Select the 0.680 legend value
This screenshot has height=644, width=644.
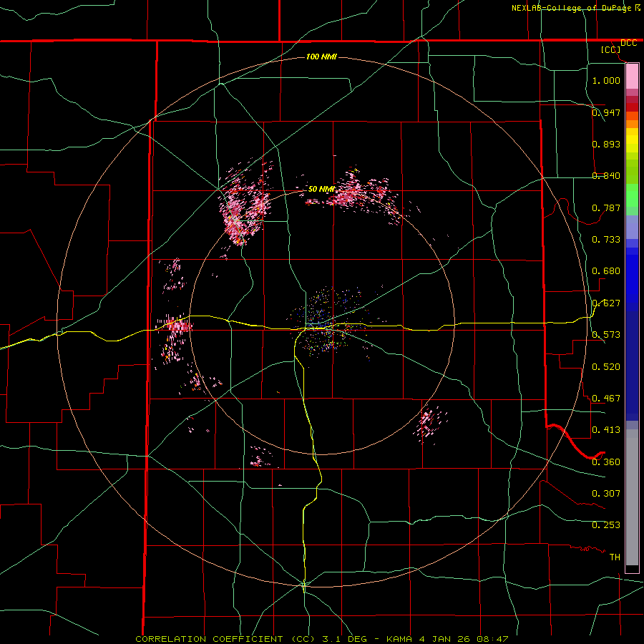pos(606,271)
